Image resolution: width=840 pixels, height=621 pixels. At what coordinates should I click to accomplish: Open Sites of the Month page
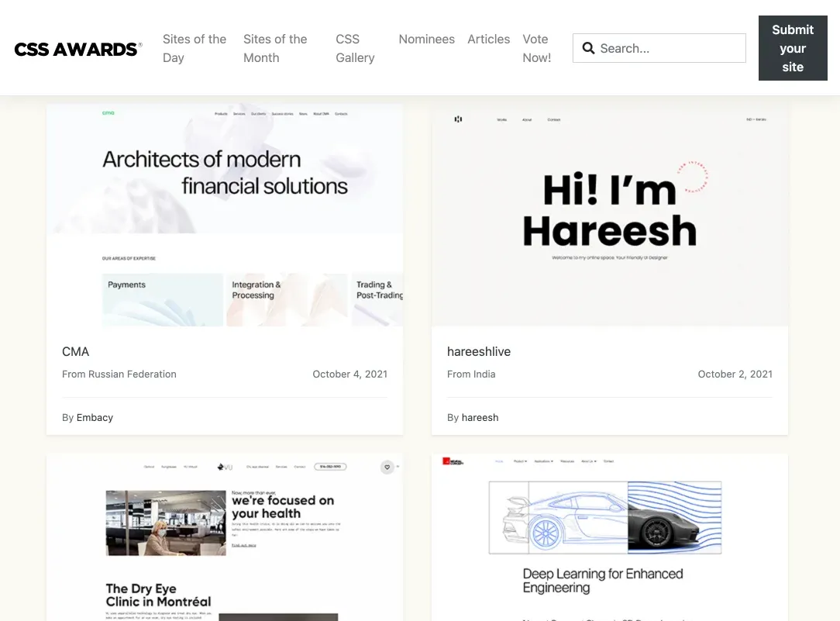point(275,48)
